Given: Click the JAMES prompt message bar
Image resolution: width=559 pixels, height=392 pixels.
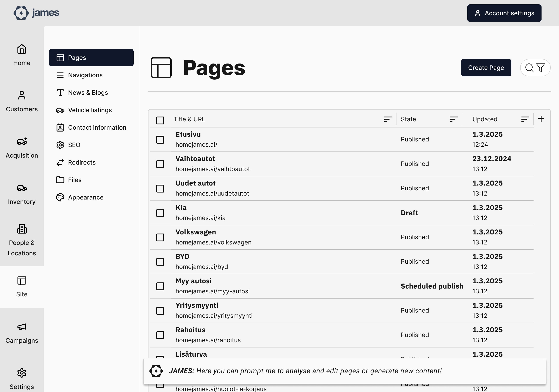Looking at the screenshot, I should 345,371.
